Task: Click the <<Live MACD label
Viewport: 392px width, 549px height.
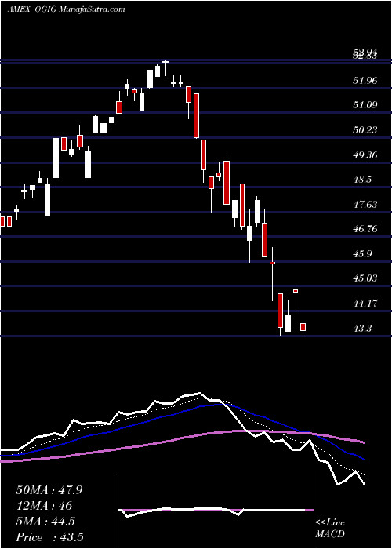Action: (330, 529)
